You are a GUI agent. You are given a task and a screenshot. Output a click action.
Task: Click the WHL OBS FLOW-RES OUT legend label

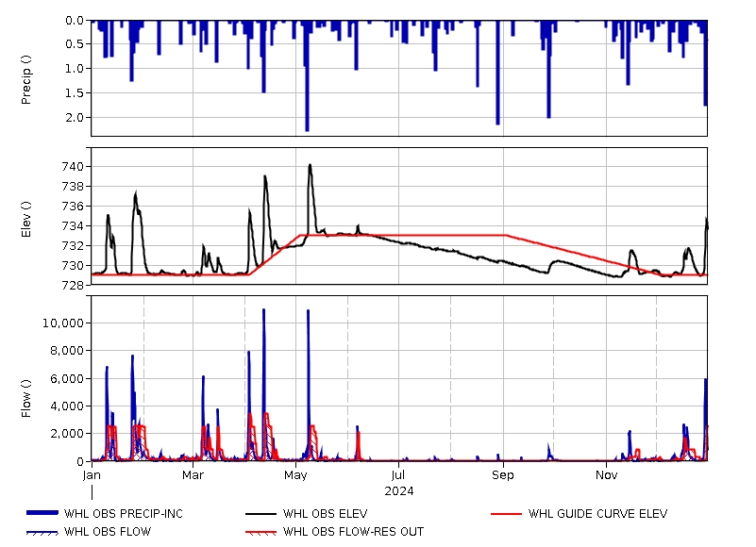[x=353, y=532]
